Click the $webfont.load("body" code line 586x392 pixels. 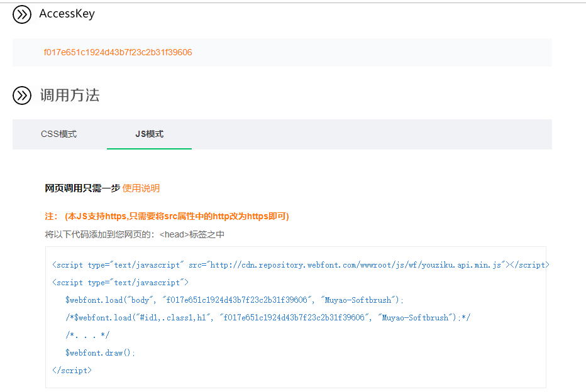[x=235, y=300]
